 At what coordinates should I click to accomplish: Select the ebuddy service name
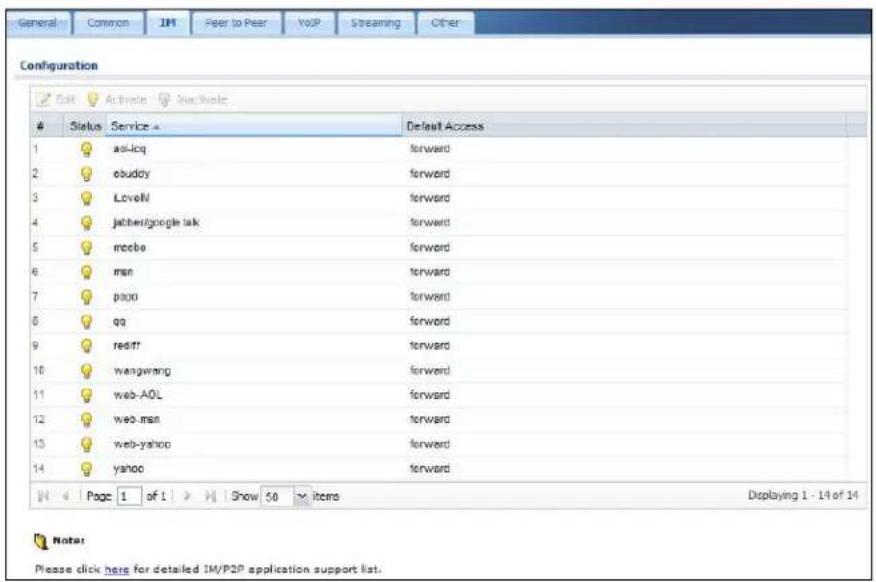pos(131,174)
